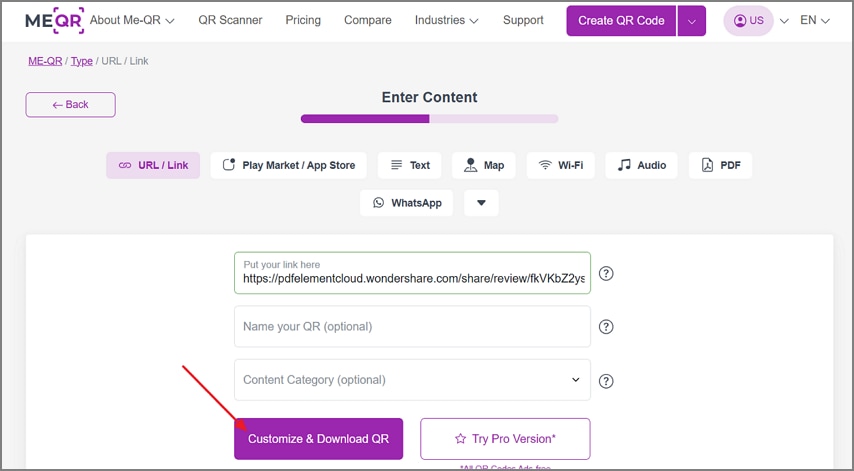Screen dimensions: 854x471
Task: Open Create QR Code dropdown arrow
Action: [x=692, y=21]
